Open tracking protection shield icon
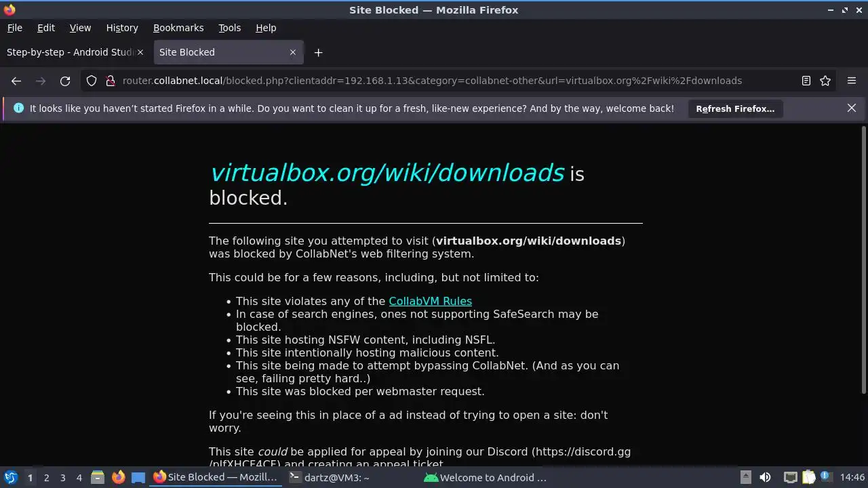The height and width of the screenshot is (488, 868). click(92, 81)
